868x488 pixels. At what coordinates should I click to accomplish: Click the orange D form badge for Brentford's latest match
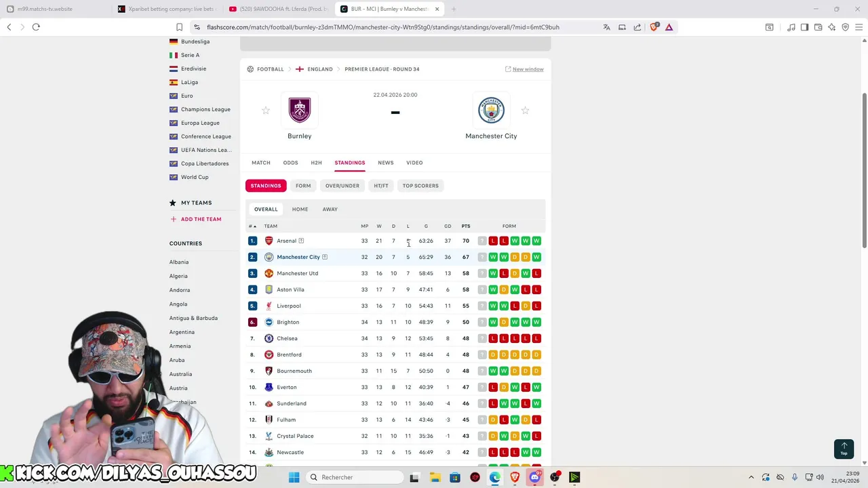(536, 354)
